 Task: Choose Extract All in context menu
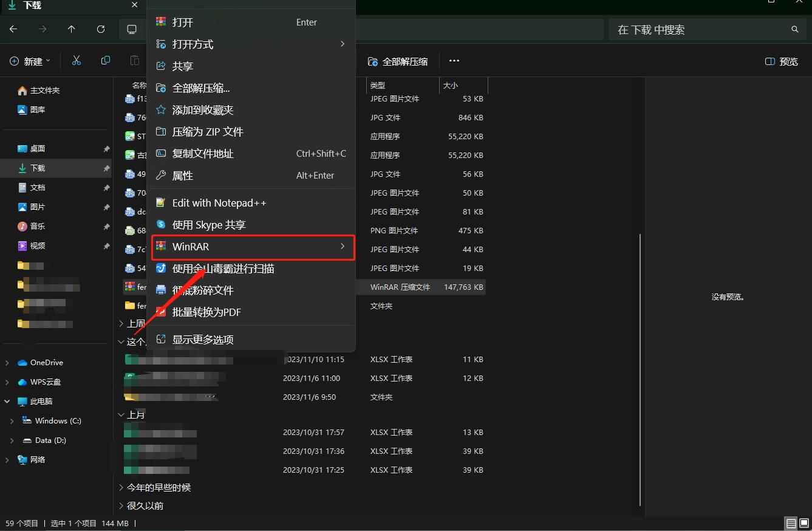(x=251, y=88)
